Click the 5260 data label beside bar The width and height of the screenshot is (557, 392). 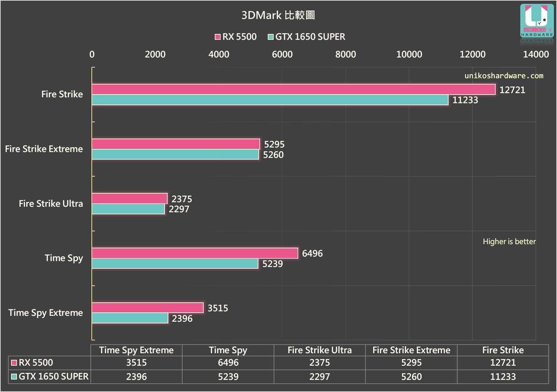273,155
